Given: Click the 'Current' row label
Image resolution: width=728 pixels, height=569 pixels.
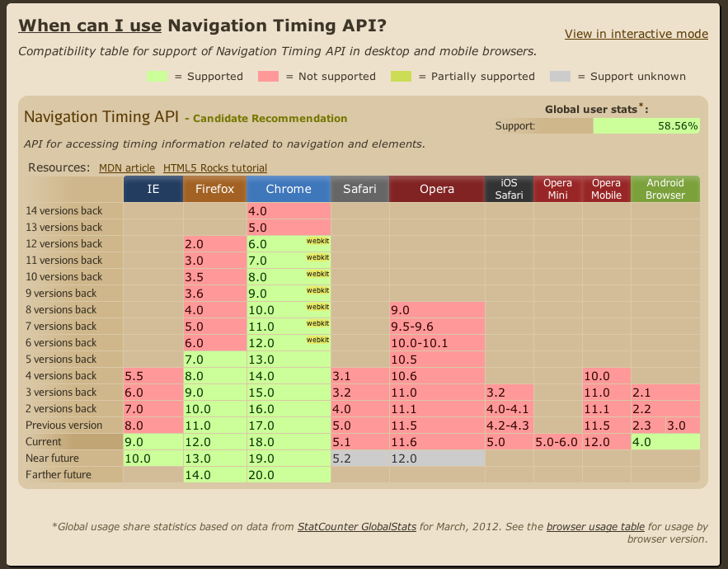Looking at the screenshot, I should tap(43, 442).
